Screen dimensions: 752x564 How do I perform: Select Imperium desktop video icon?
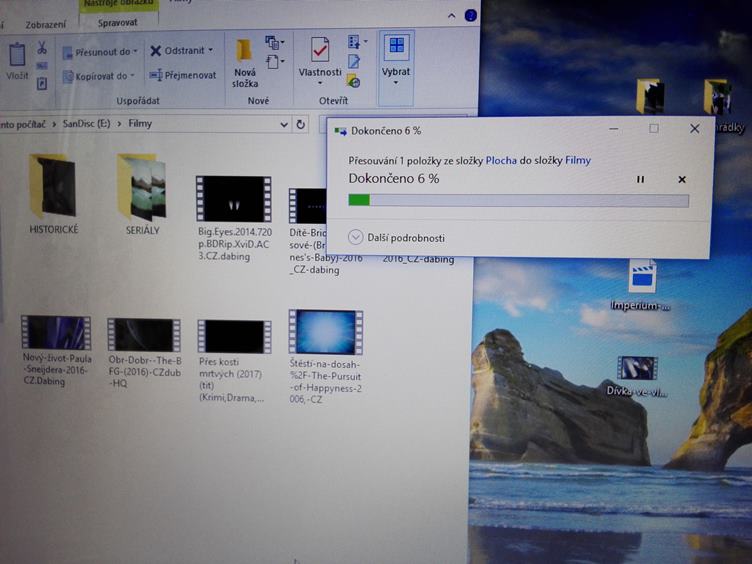(641, 285)
